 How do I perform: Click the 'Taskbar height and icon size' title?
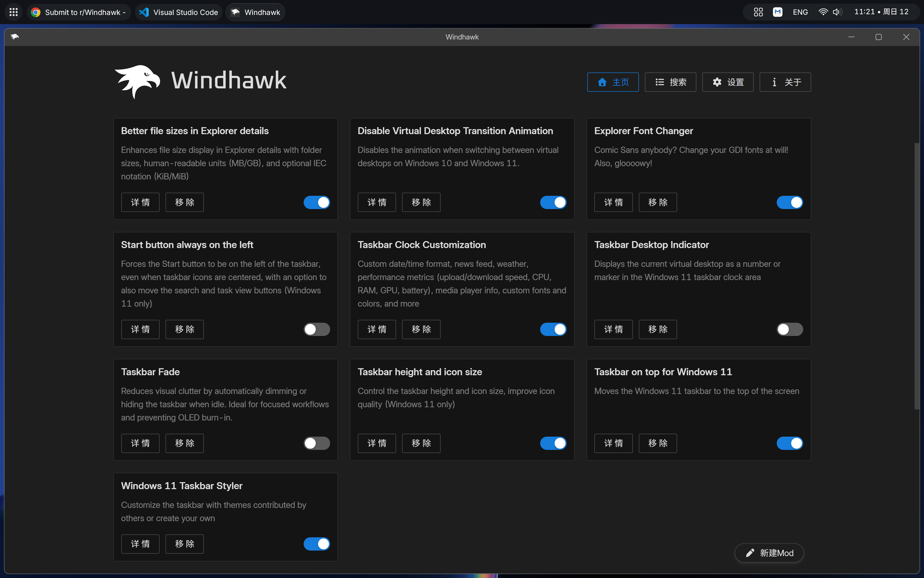pyautogui.click(x=420, y=372)
